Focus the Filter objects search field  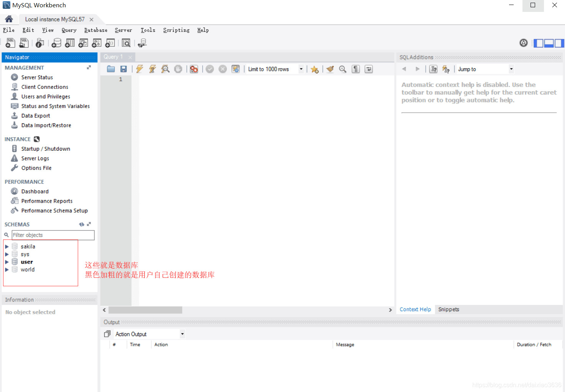point(53,235)
